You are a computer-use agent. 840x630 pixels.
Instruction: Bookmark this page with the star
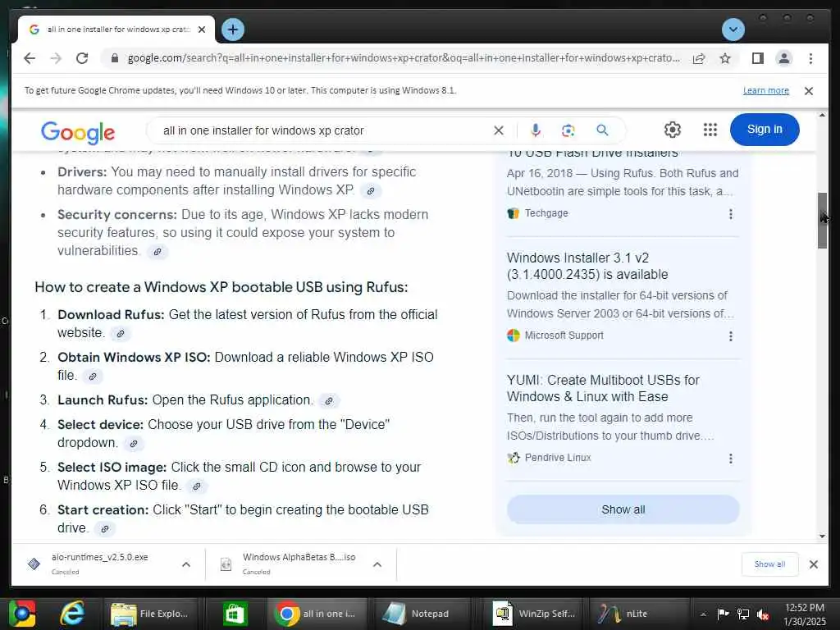[x=725, y=58]
